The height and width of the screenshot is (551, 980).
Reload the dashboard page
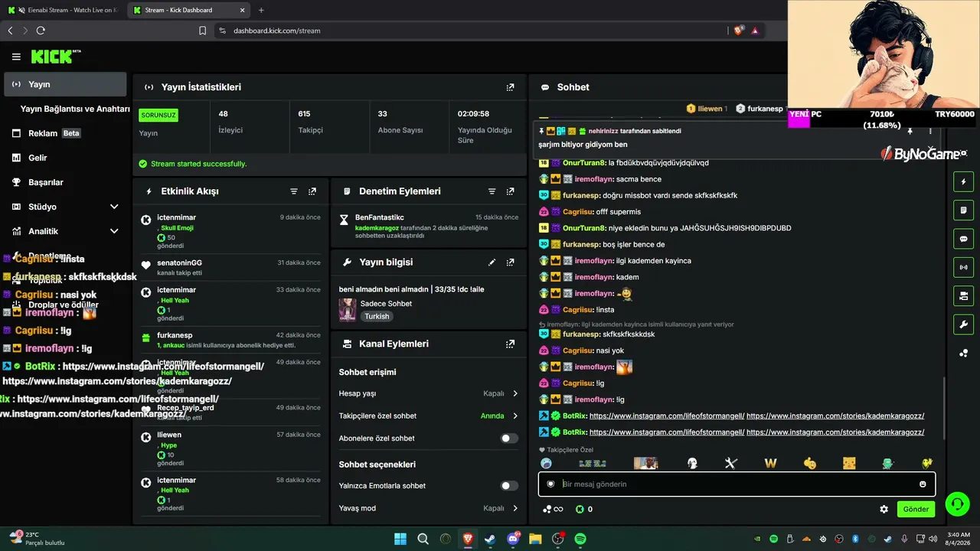coord(41,31)
